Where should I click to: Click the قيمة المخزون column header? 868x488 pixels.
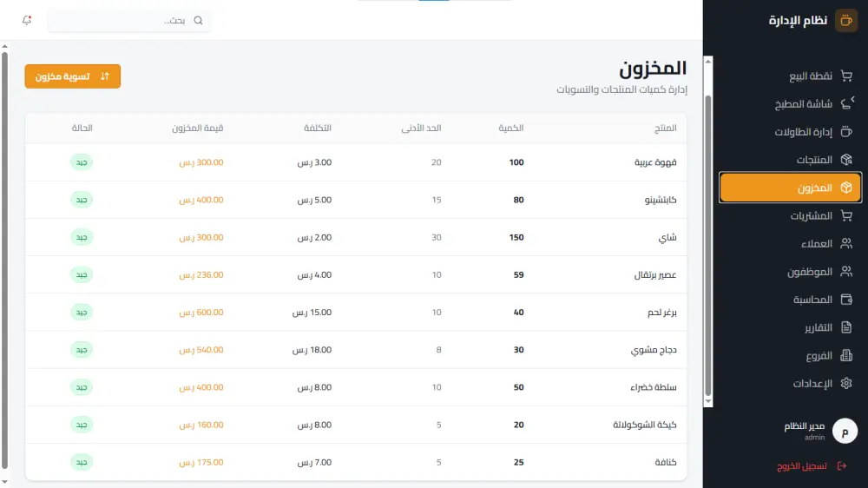click(x=197, y=128)
